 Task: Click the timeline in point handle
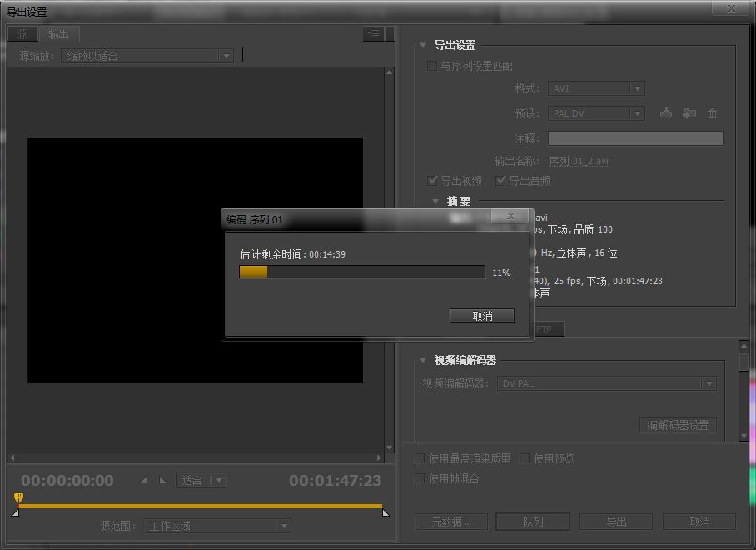coord(16,512)
